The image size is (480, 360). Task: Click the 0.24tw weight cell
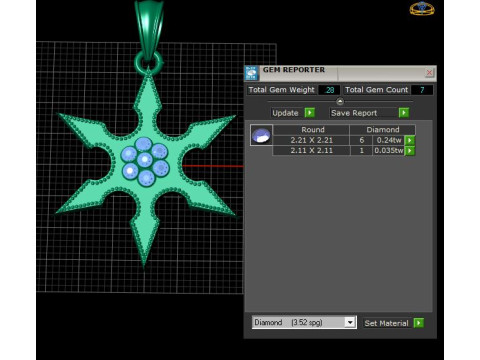(x=389, y=140)
